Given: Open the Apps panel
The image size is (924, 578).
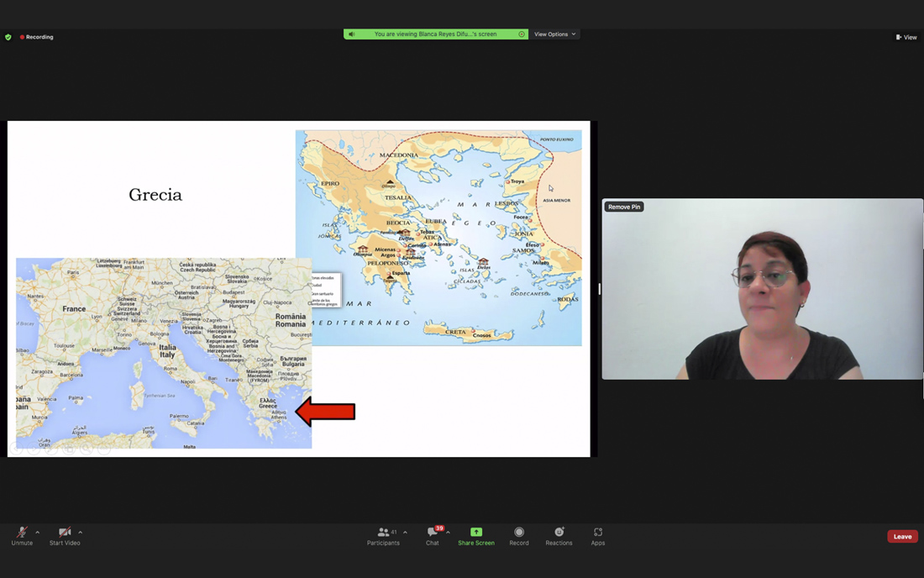Looking at the screenshot, I should [x=597, y=535].
